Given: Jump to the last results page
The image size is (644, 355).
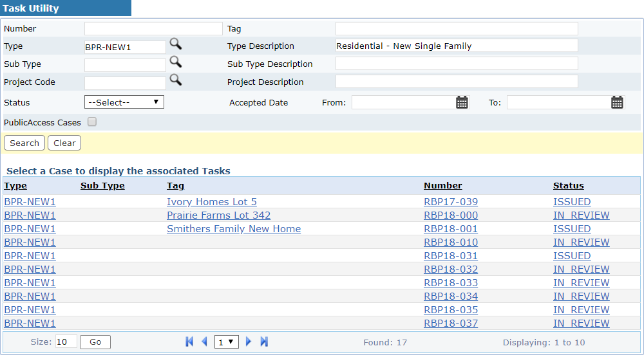Looking at the screenshot, I should click(x=264, y=342).
